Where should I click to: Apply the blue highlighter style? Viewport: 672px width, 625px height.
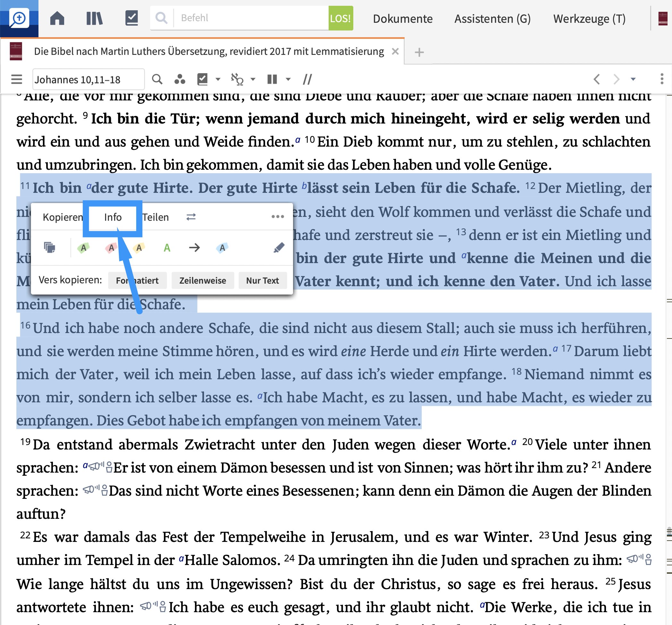222,248
